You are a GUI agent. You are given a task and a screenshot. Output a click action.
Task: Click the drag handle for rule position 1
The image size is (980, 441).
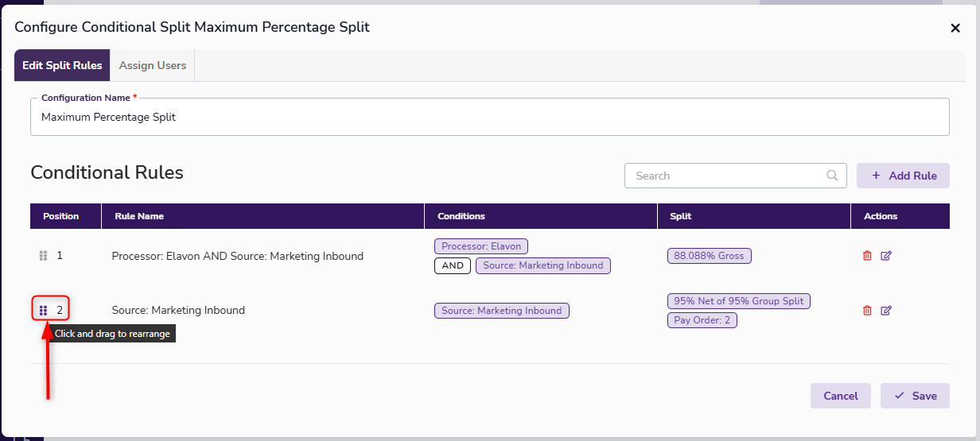[x=44, y=256]
